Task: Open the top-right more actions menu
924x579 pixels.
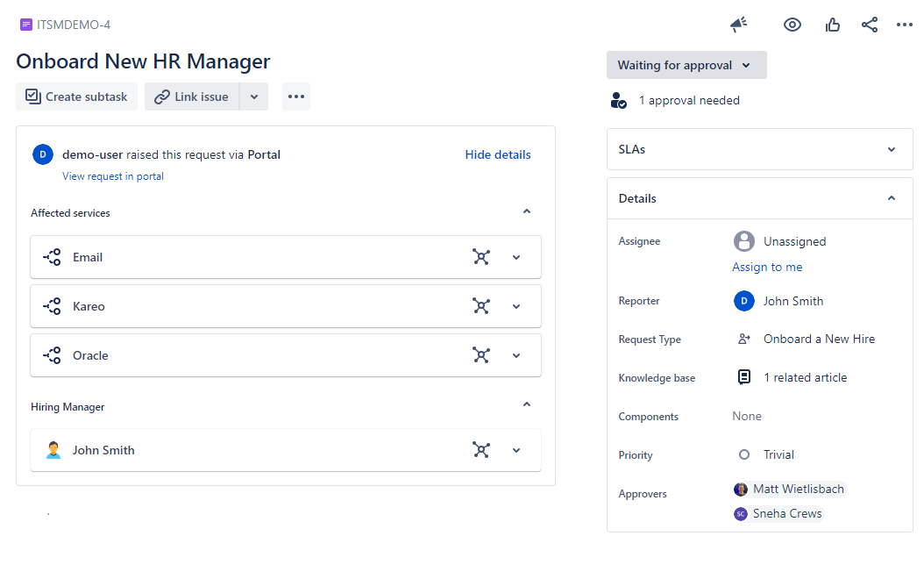Action: 904,25
